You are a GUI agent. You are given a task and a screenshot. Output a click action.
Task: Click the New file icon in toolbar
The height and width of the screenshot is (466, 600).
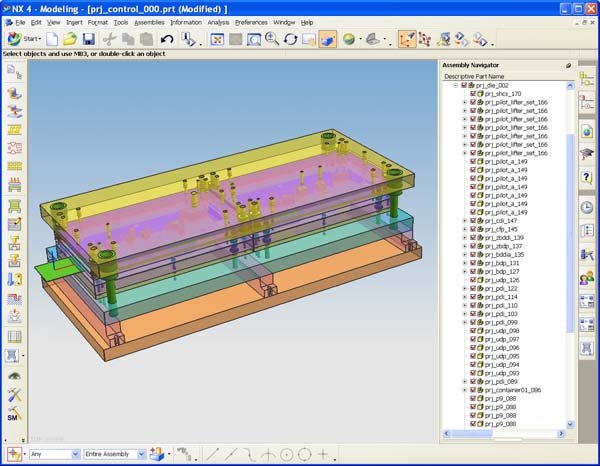point(51,39)
